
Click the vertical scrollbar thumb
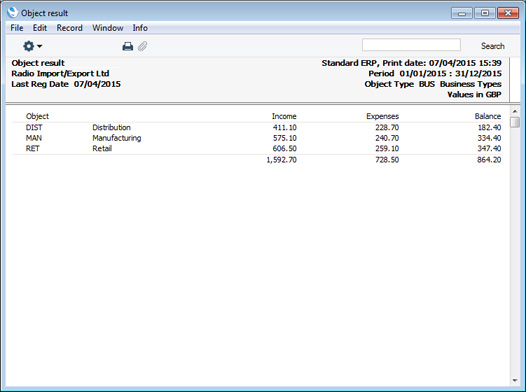point(515,122)
